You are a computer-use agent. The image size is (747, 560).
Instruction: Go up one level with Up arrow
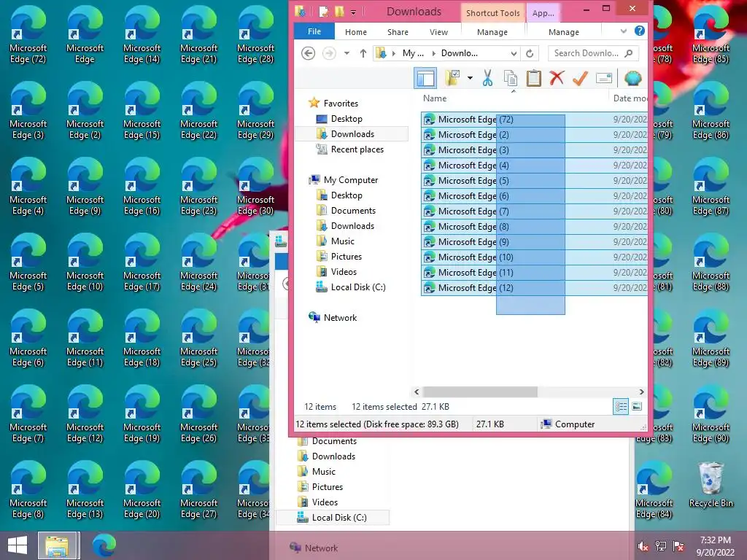click(363, 53)
